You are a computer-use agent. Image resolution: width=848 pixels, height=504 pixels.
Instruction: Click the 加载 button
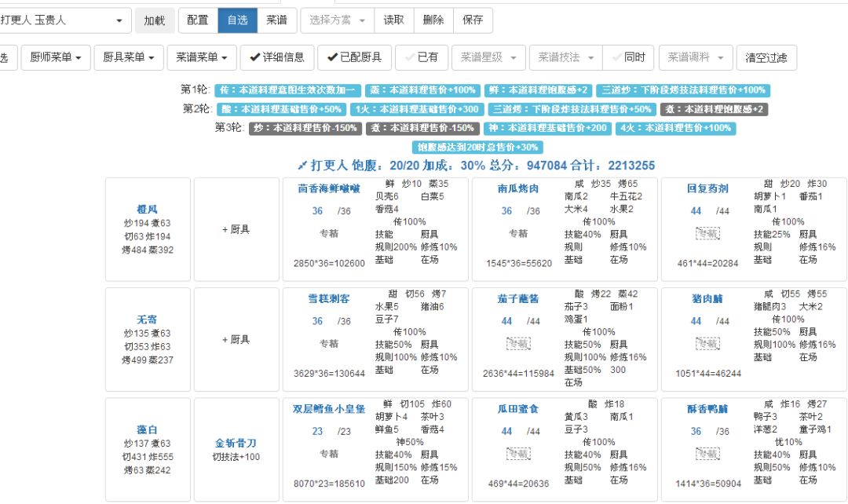pyautogui.click(x=154, y=20)
